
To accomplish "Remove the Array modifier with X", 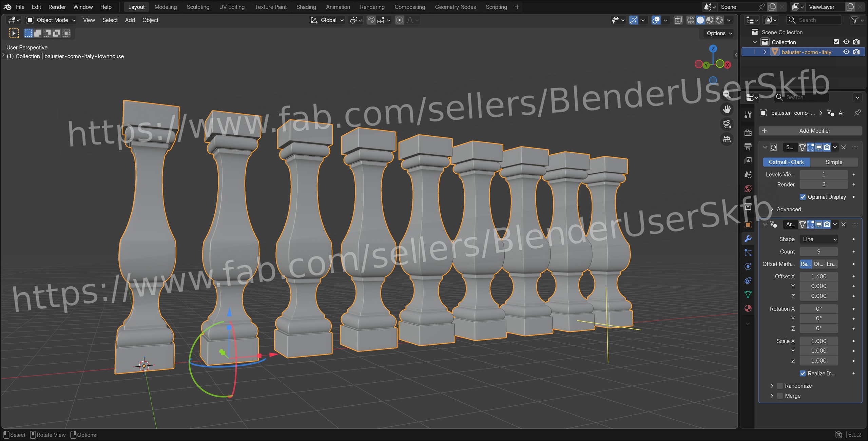I will point(843,224).
